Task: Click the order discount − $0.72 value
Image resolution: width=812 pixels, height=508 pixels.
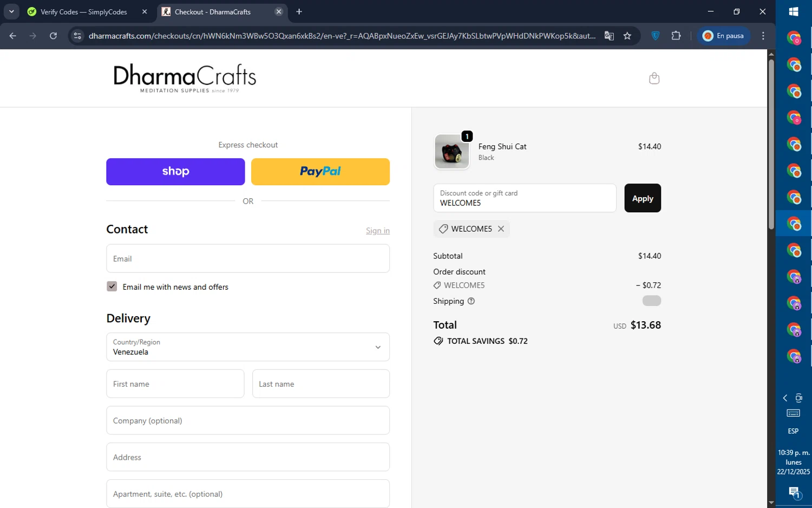Action: pyautogui.click(x=649, y=285)
